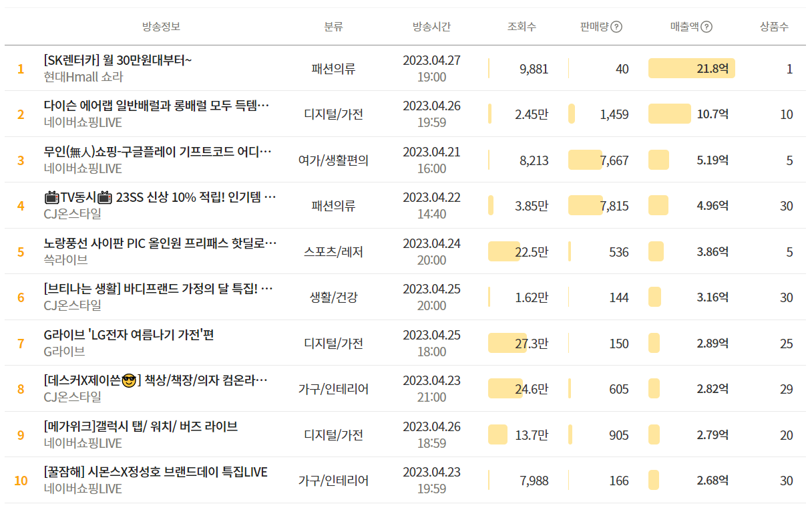812x510 pixels.
Task: Open the [브티나는 생활] 바디프랜드 broadcast
Action: (159, 289)
